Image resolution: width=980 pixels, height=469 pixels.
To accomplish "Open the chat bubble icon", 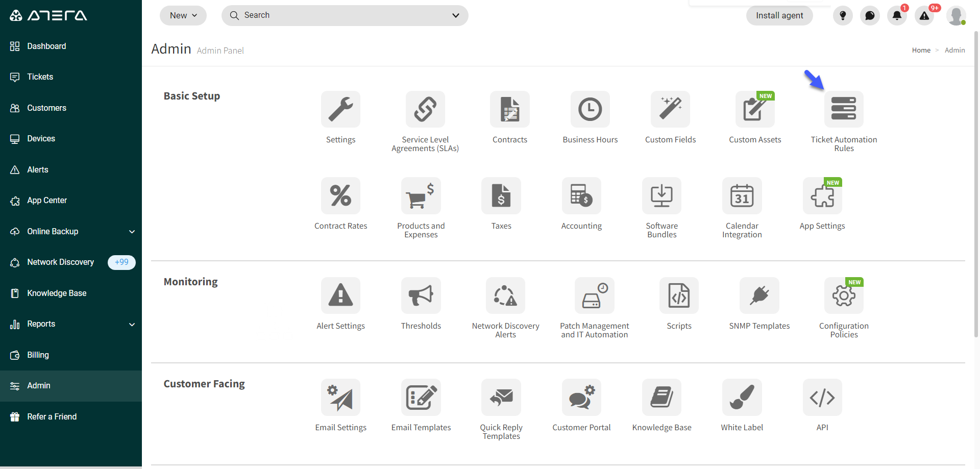I will pos(870,16).
